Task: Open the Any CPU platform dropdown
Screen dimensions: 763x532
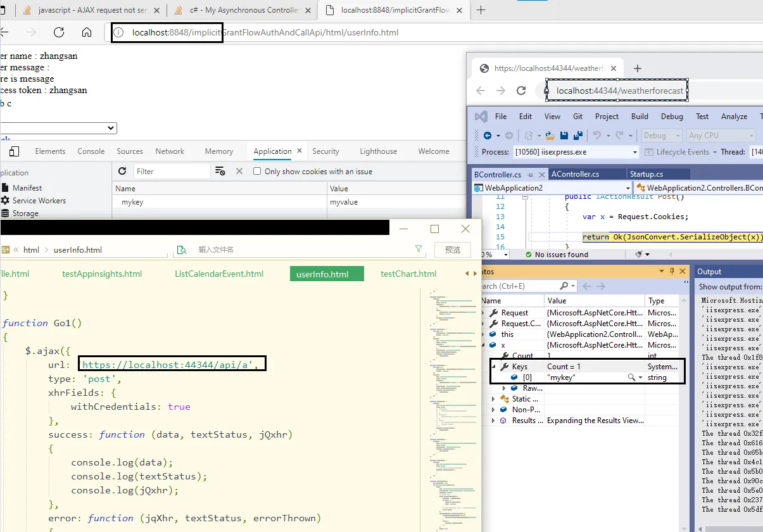Action: pyautogui.click(x=721, y=136)
